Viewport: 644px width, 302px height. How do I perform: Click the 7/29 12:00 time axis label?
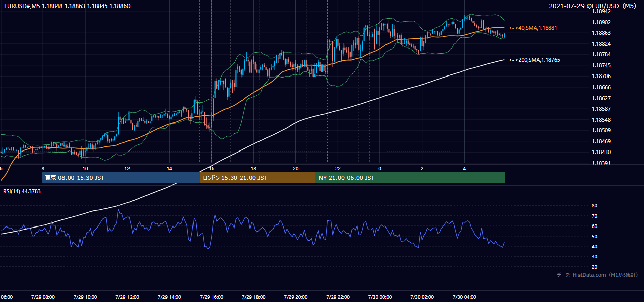pyautogui.click(x=127, y=297)
